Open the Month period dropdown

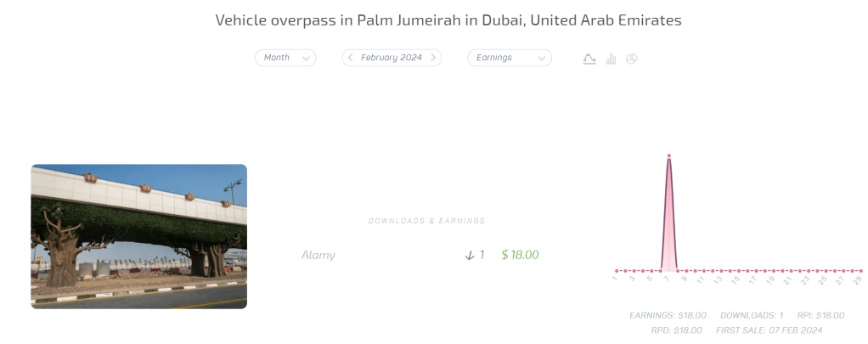285,58
